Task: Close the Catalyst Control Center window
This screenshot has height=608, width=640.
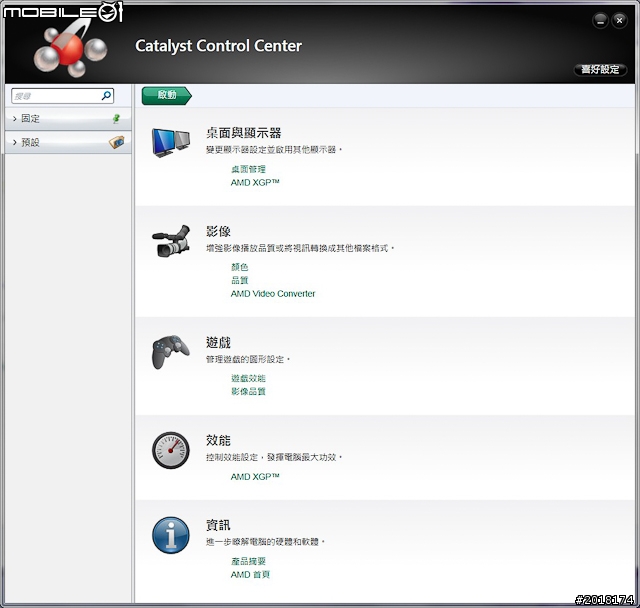Action: click(x=619, y=20)
